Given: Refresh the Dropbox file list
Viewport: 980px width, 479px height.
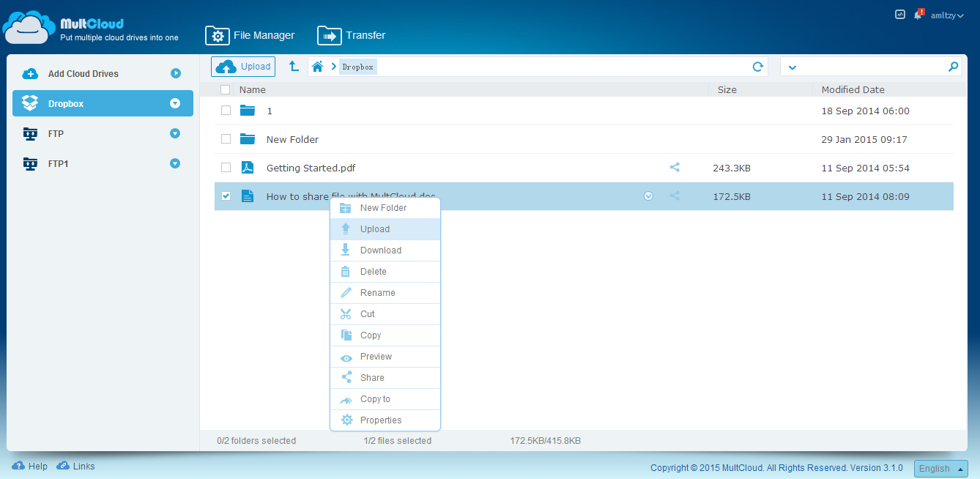Looking at the screenshot, I should (x=758, y=67).
